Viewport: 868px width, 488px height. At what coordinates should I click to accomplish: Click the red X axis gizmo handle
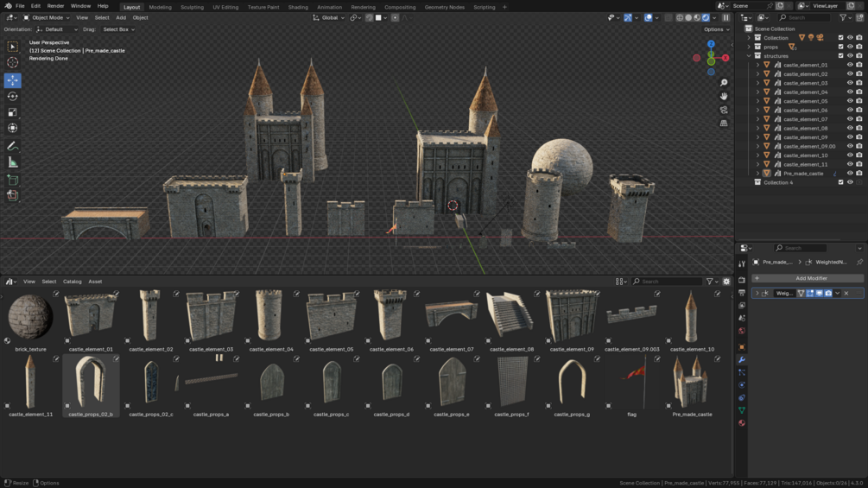(x=725, y=58)
